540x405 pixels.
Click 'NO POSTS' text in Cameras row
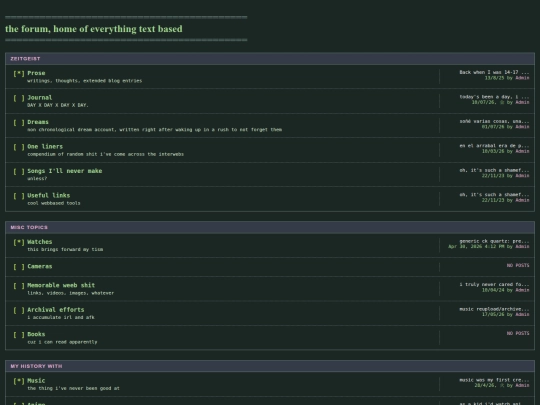(518, 266)
